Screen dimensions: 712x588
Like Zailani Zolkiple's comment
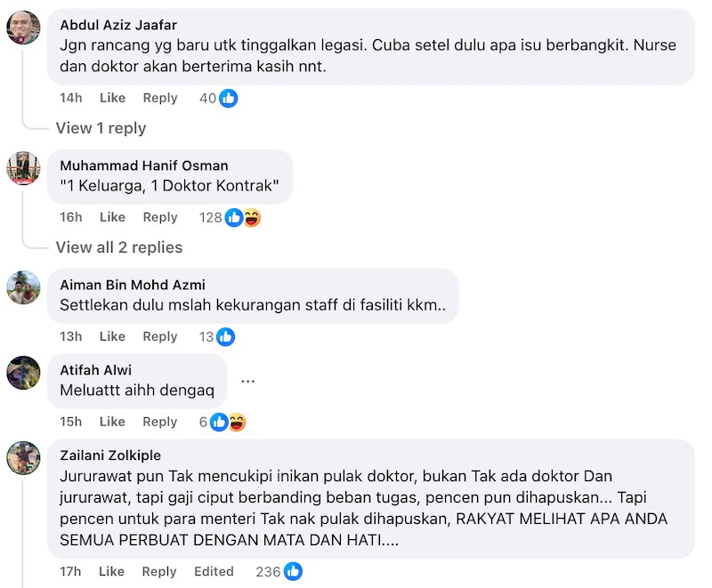(x=111, y=571)
